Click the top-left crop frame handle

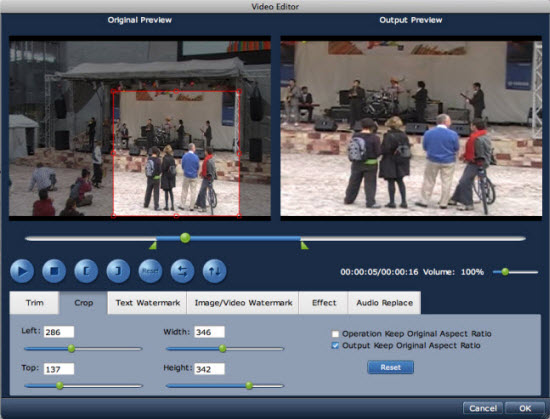[x=113, y=91]
